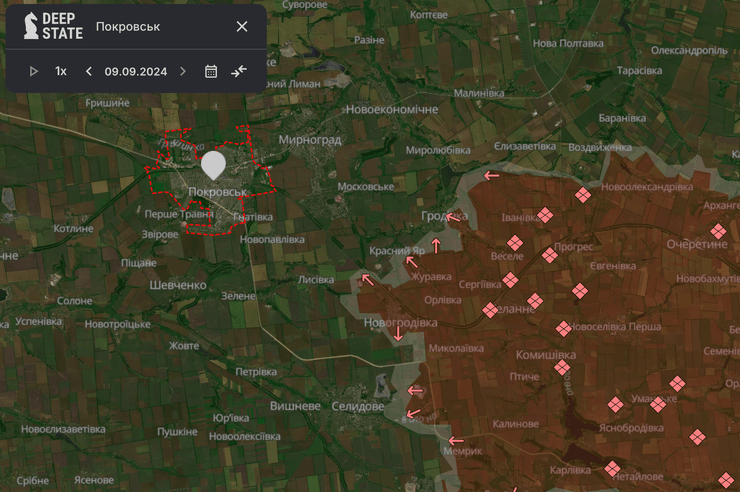Click the compare arrows icon
The height and width of the screenshot is (492, 740).
(239, 71)
